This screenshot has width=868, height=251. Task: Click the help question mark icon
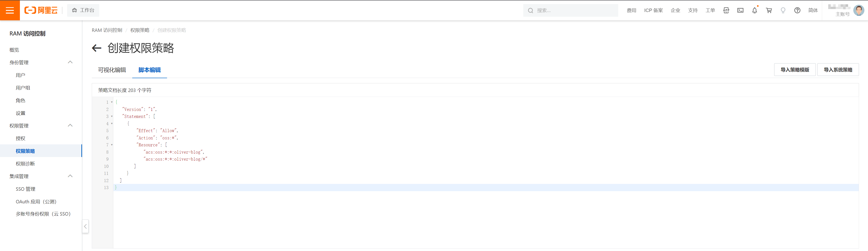pyautogui.click(x=797, y=10)
